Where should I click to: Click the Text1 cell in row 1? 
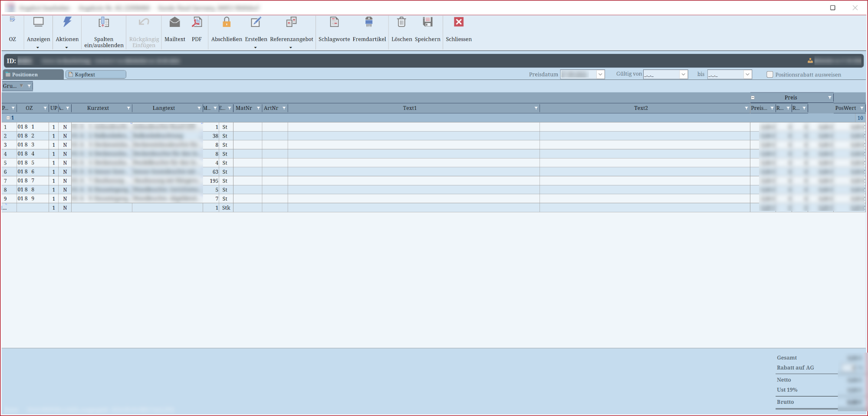[x=413, y=127]
